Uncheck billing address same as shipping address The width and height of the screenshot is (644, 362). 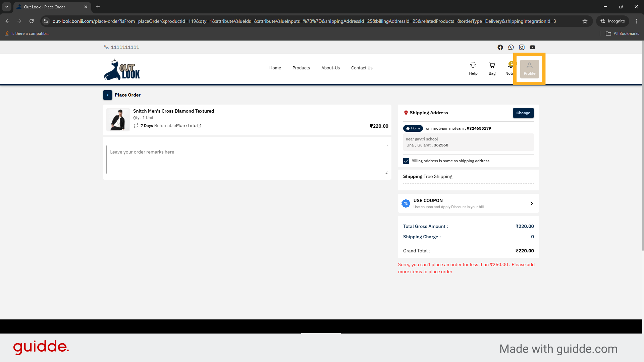406,161
